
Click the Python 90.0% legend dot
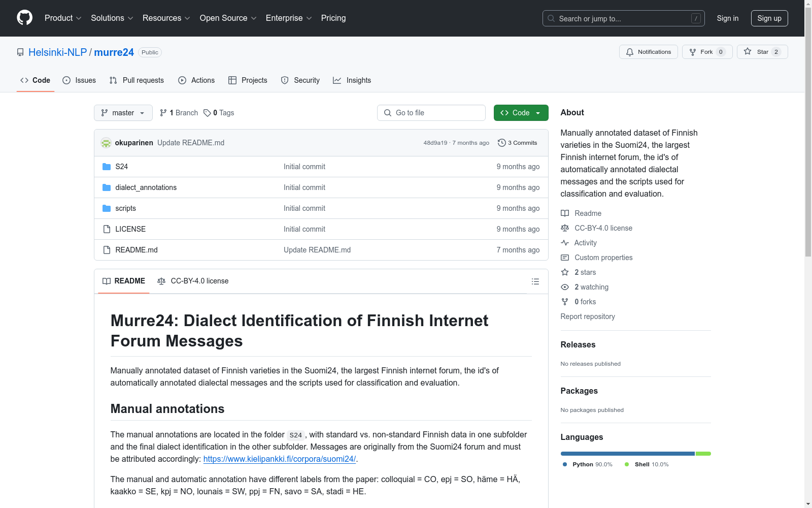pyautogui.click(x=565, y=464)
